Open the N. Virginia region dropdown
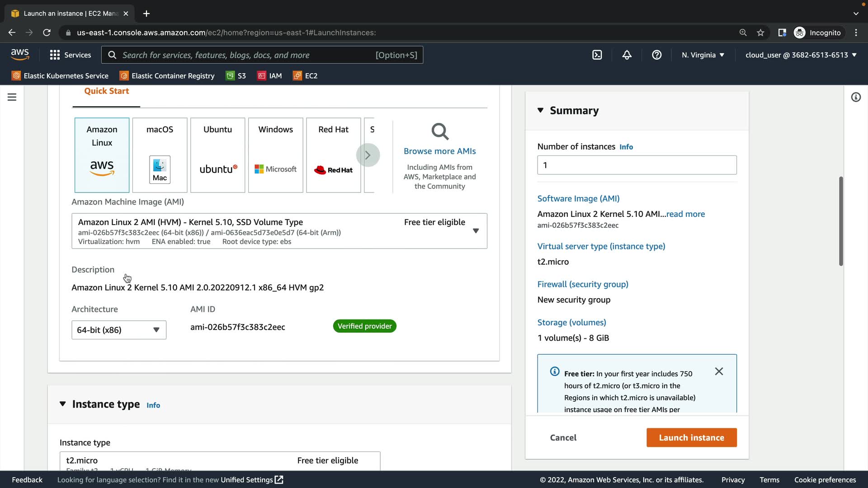Screen dimensions: 868x488 (703, 55)
